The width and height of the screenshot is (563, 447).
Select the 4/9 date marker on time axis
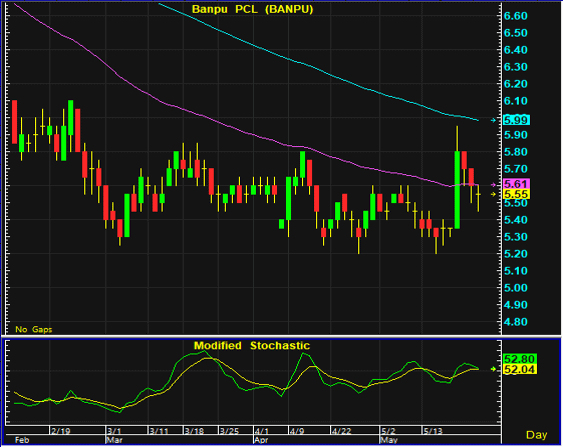(297, 431)
